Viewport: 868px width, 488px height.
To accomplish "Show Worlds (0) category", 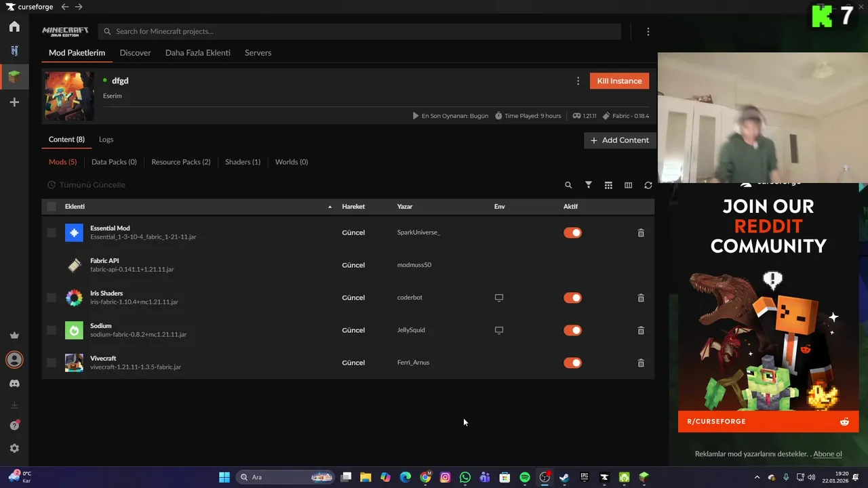I will pos(292,162).
